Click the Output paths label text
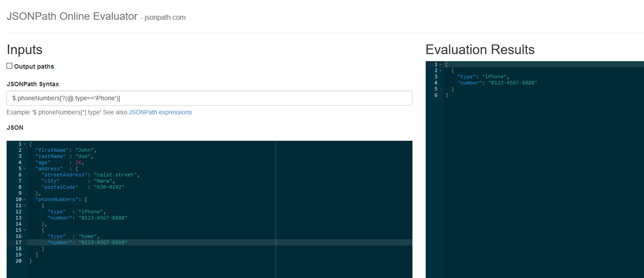 (34, 66)
